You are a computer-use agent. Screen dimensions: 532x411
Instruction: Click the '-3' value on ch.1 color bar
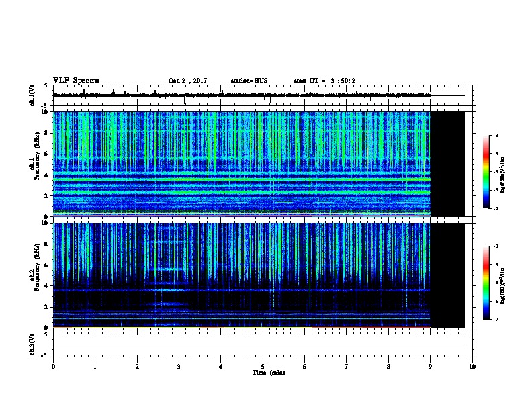495,136
